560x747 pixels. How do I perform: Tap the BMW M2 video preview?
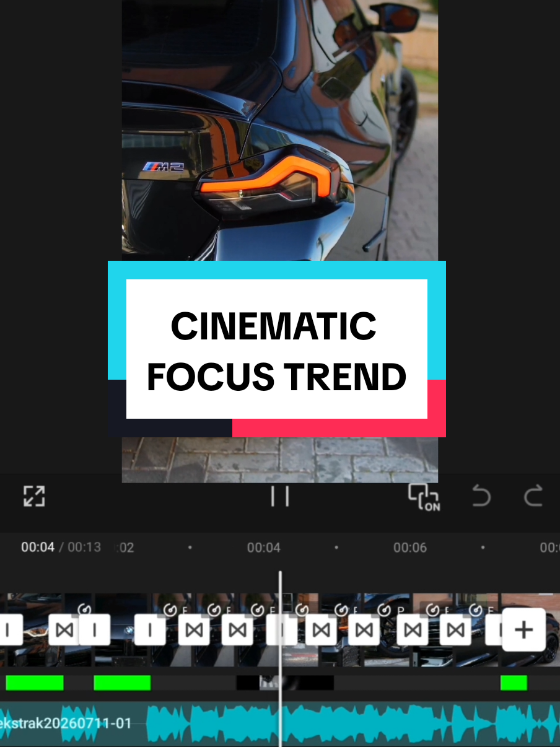point(280,130)
